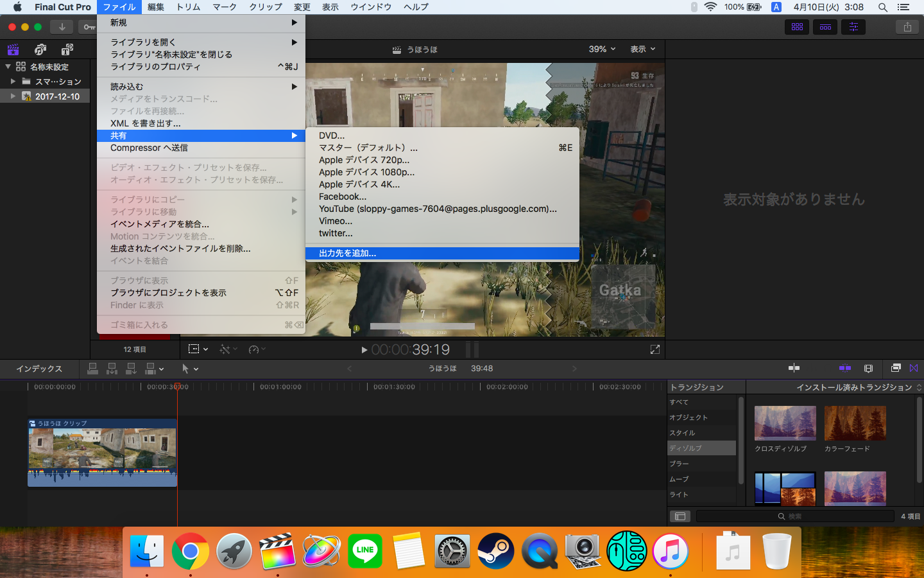Toggle skimming in the timeline
The image size is (924, 578).
[x=794, y=368]
